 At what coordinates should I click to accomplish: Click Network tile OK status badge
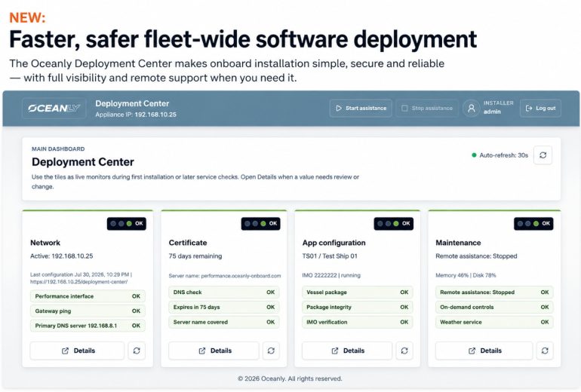127,224
